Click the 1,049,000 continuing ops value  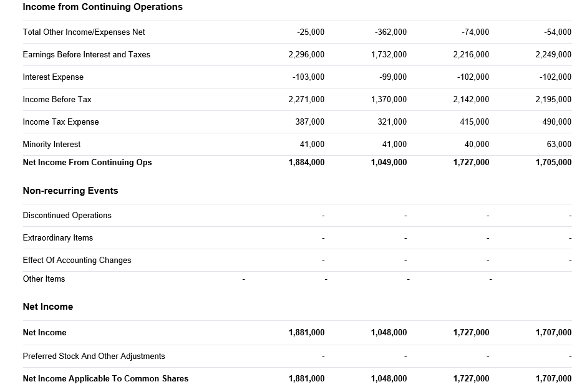click(389, 162)
